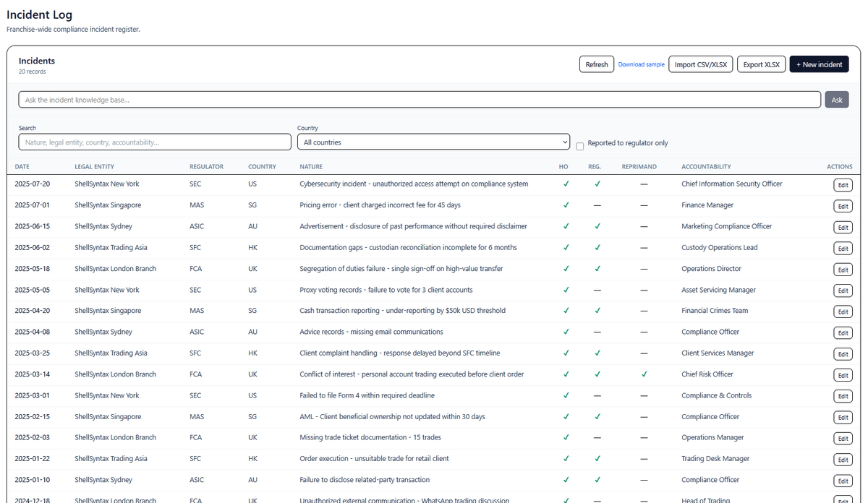Image resolution: width=868 pixels, height=503 pixels.
Task: Click REG checkmark in Client complaint handling row
Action: pyautogui.click(x=597, y=353)
